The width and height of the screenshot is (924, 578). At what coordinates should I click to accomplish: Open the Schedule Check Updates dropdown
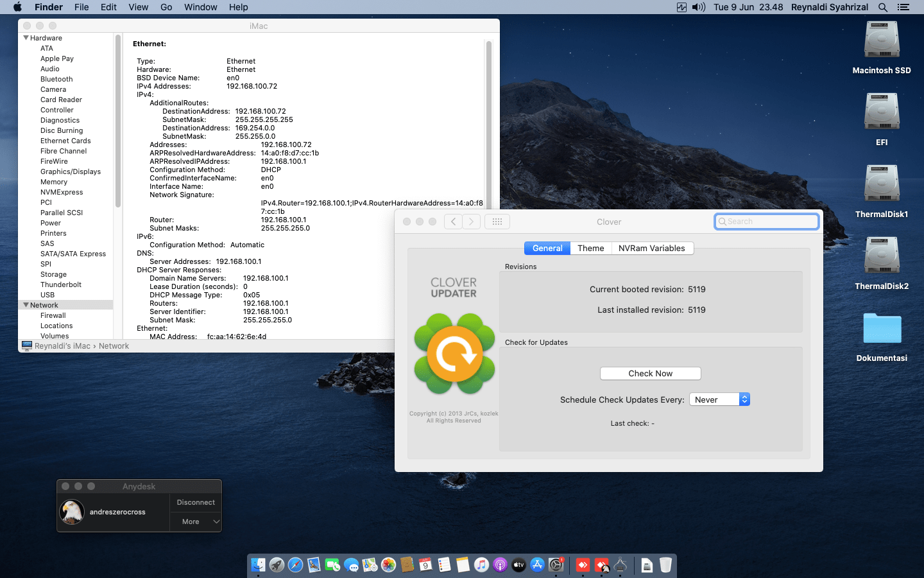(x=719, y=399)
